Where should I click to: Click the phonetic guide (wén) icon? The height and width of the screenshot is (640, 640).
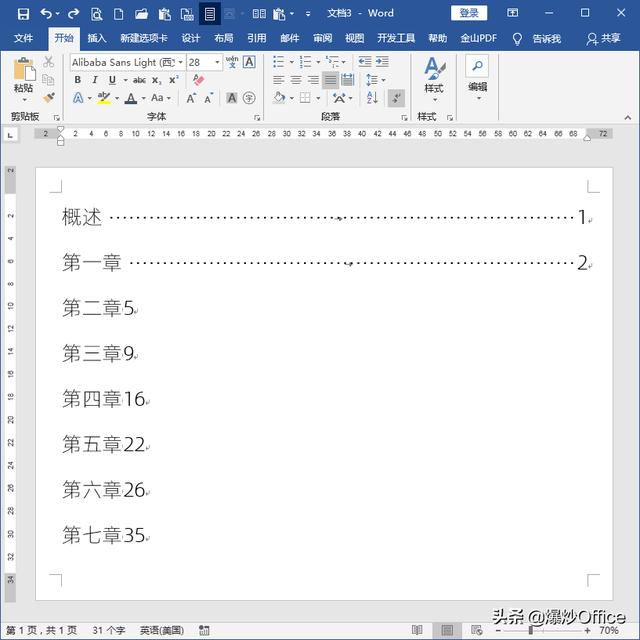(232, 62)
